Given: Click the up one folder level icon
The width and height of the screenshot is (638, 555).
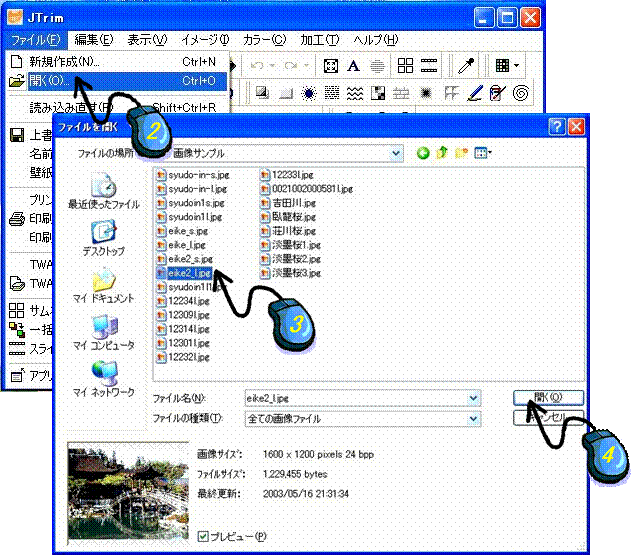Looking at the screenshot, I should point(441,153).
